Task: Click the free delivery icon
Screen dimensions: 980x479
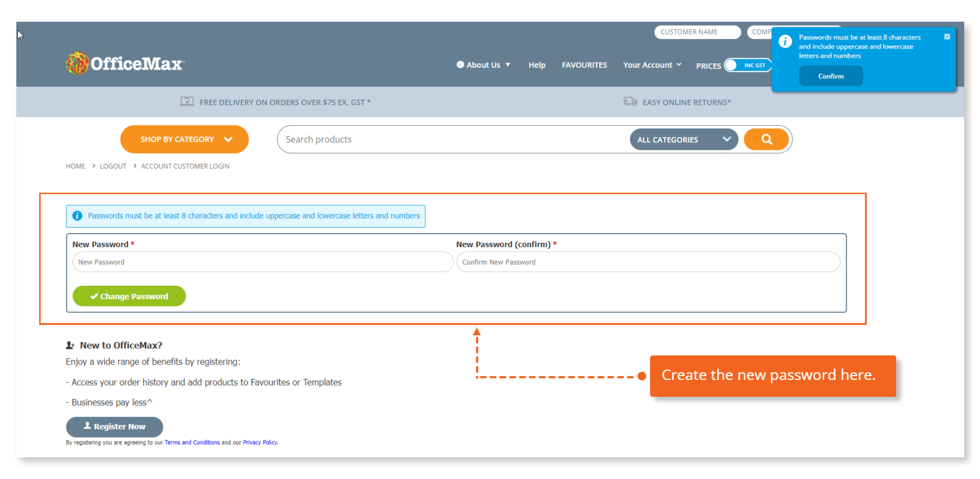Action: coord(187,102)
